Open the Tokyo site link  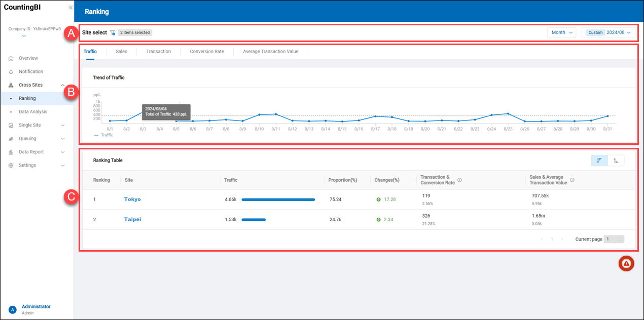[132, 199]
